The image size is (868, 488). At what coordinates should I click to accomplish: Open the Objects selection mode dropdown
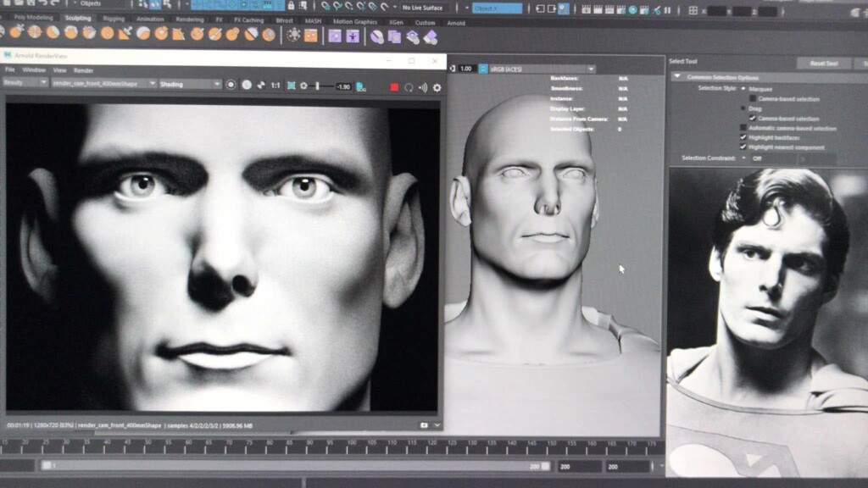(x=102, y=3)
